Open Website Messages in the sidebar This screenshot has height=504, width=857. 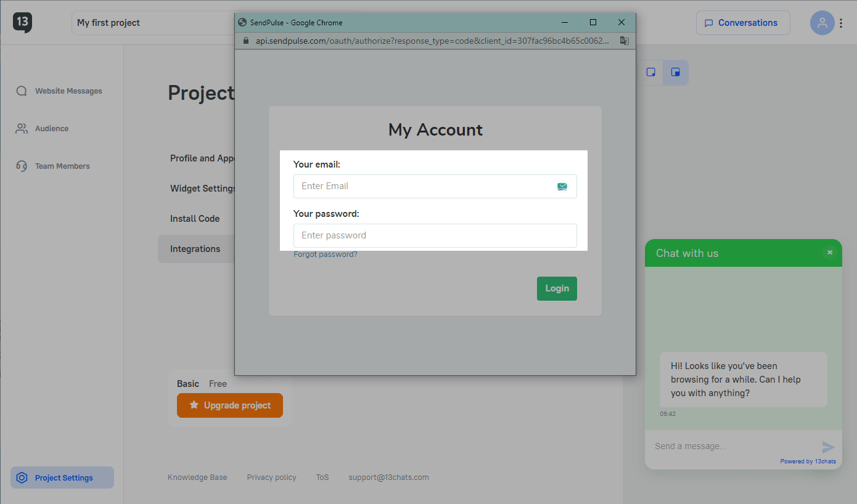click(x=59, y=91)
